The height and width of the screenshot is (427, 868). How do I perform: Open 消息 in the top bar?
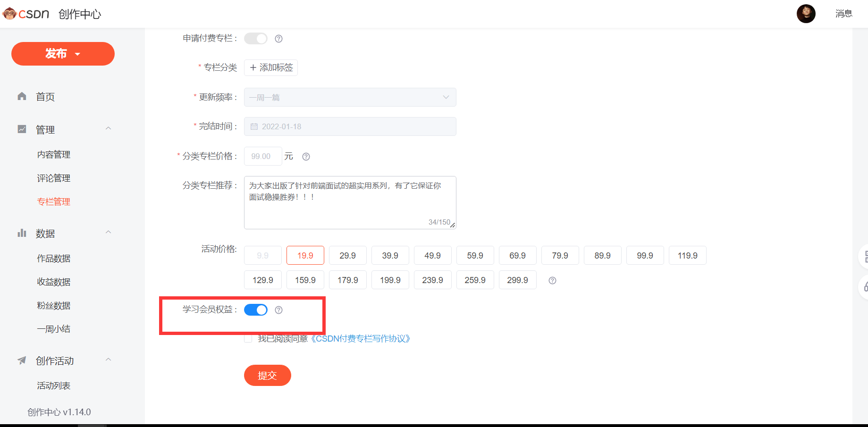tap(844, 14)
